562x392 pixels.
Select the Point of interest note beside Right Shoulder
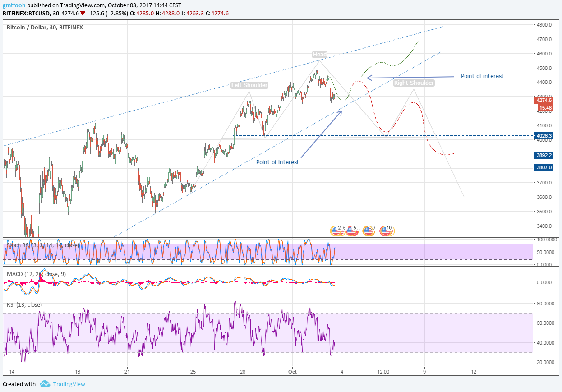pyautogui.click(x=482, y=76)
